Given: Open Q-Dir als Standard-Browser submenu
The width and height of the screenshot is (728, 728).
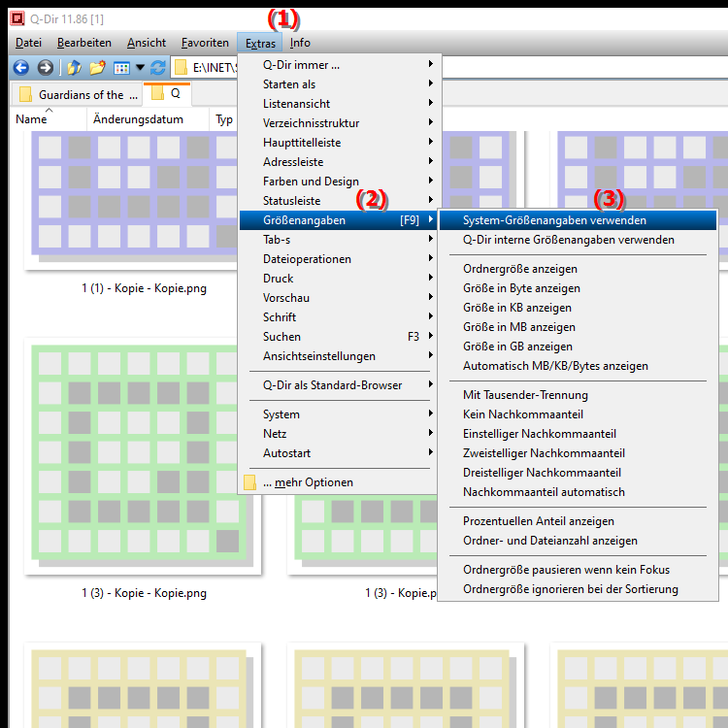Looking at the screenshot, I should pos(338,385).
